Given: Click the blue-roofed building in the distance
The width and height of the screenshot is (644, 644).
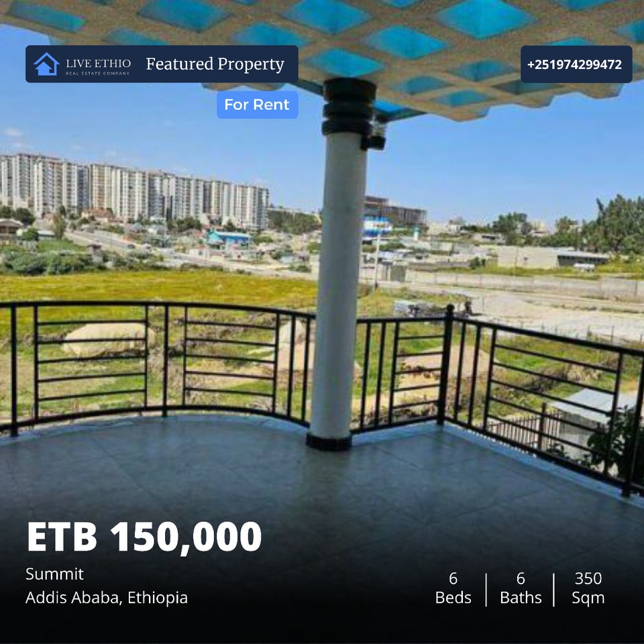Looking at the screenshot, I should [x=229, y=237].
